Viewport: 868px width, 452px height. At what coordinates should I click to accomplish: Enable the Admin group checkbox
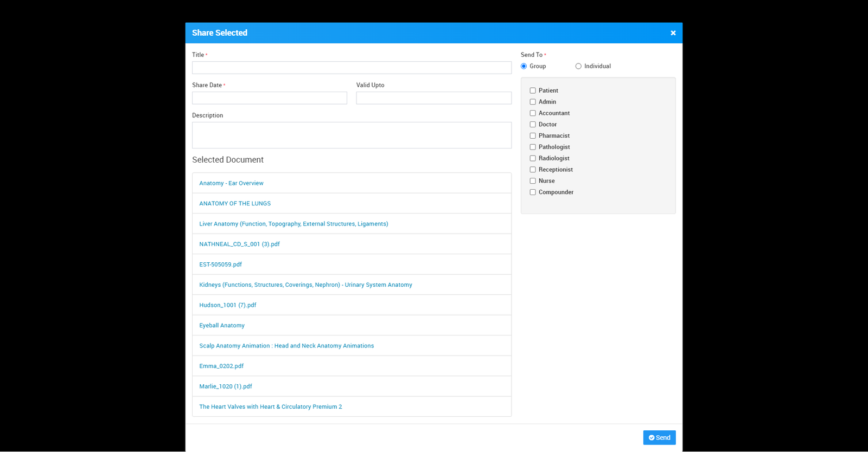pyautogui.click(x=533, y=102)
